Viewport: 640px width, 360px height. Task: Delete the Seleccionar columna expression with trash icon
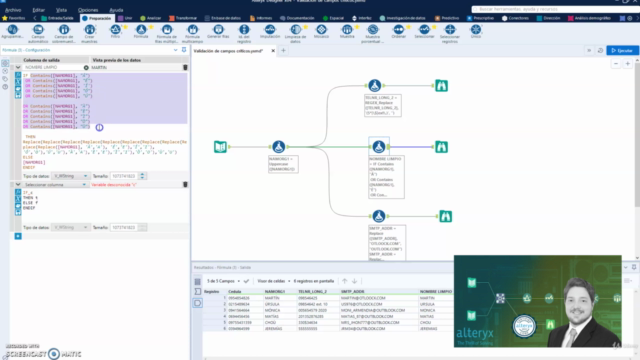tap(185, 184)
